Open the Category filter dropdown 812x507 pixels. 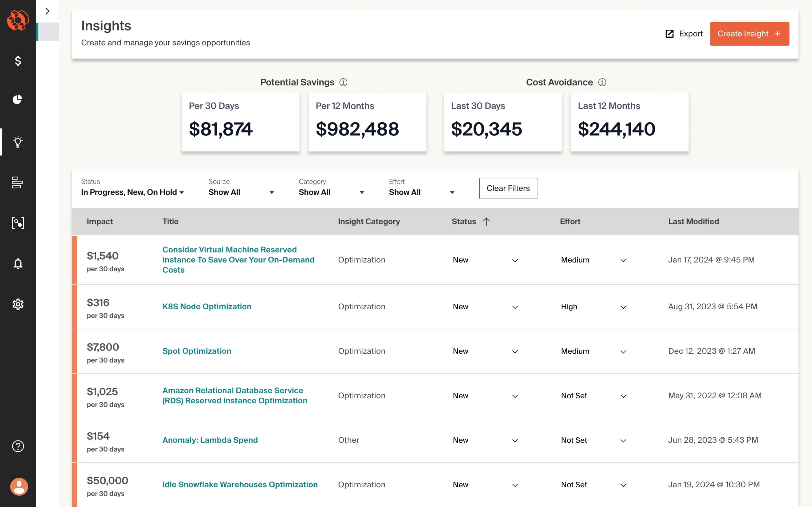(x=331, y=192)
